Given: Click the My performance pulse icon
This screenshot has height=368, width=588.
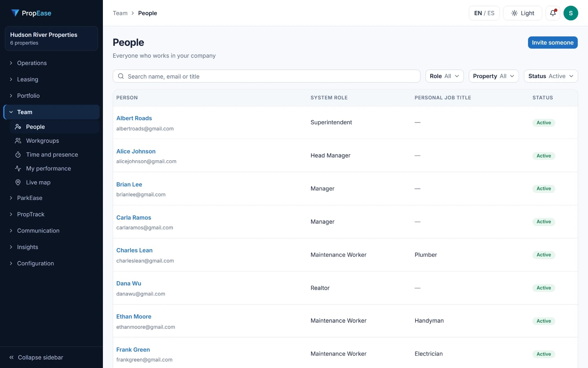Looking at the screenshot, I should [x=18, y=168].
